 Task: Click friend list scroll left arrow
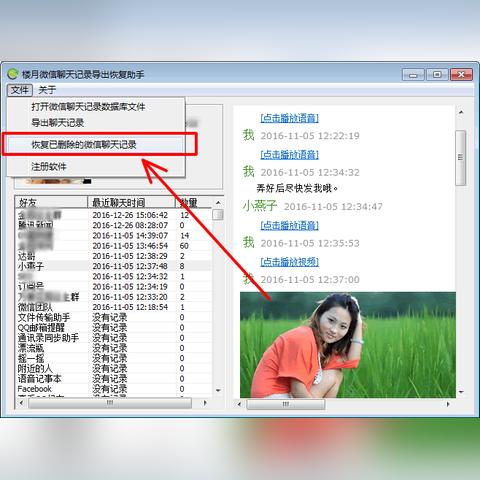pos(21,403)
